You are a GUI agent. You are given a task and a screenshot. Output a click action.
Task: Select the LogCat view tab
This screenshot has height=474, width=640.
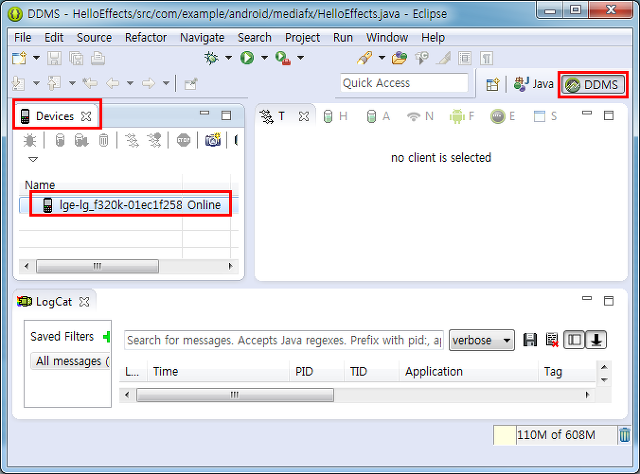tap(53, 302)
